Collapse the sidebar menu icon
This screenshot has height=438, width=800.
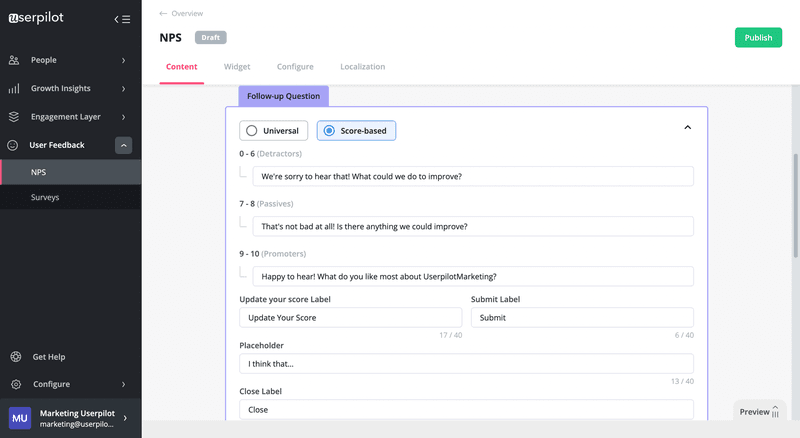pos(122,19)
